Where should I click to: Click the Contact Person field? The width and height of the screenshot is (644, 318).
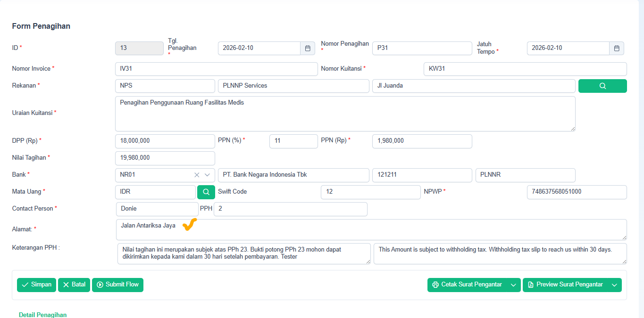(157, 209)
